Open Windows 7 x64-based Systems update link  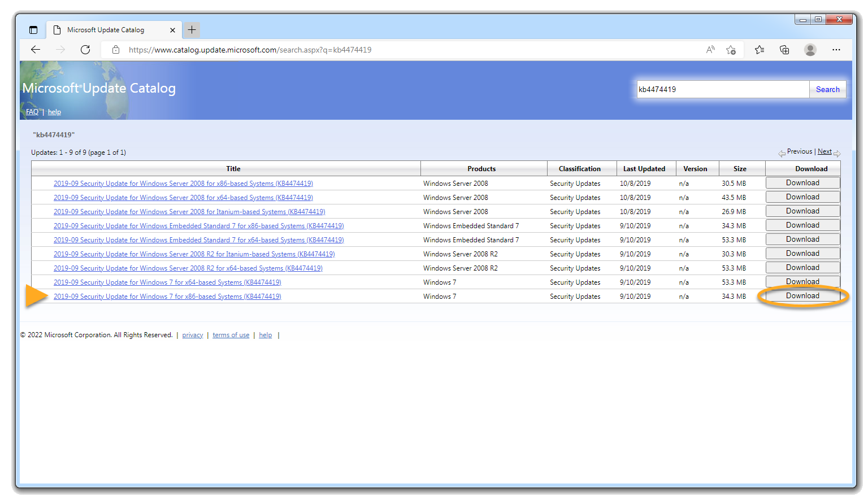167,282
